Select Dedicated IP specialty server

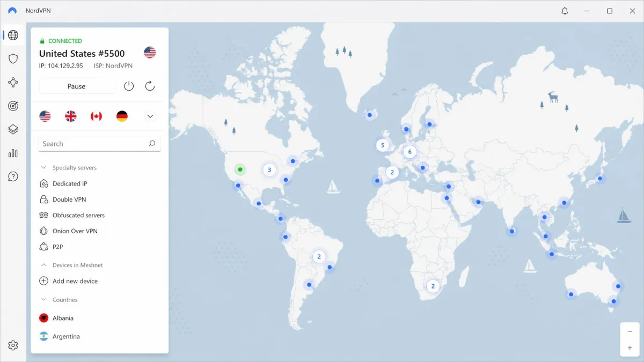point(70,183)
